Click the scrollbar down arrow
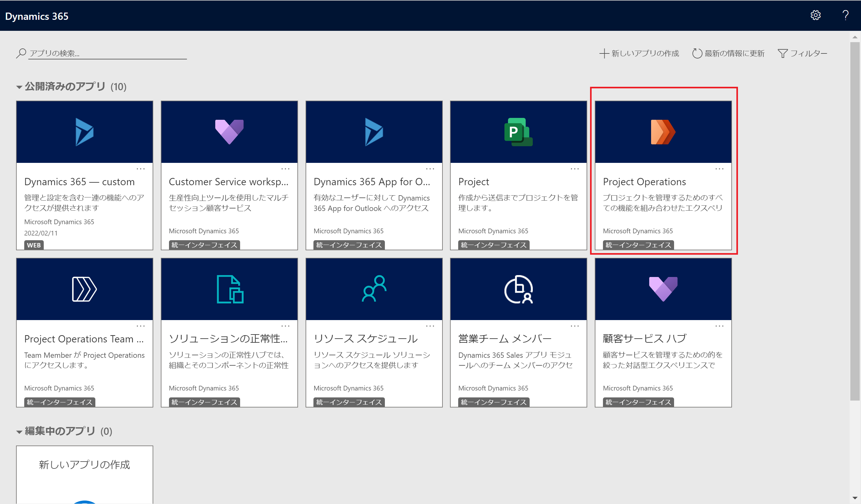The image size is (861, 504). point(855,498)
